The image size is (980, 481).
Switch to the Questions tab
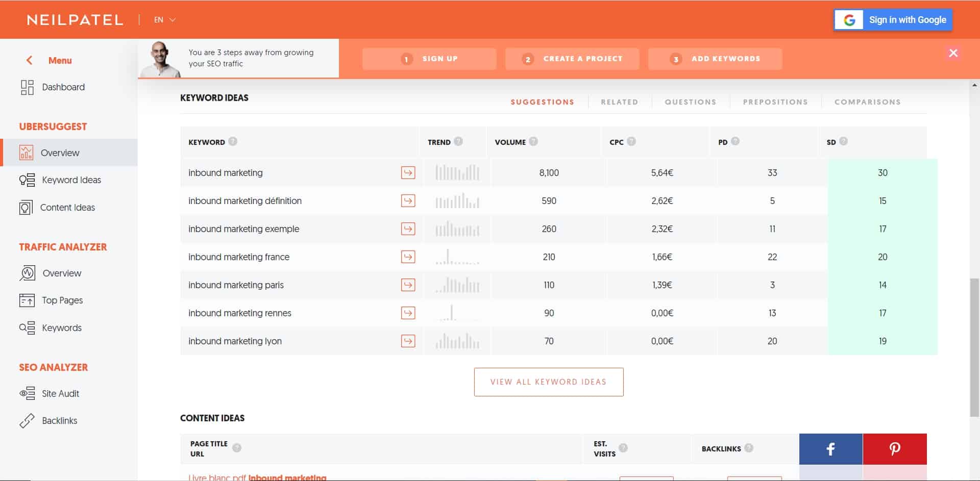coord(690,102)
